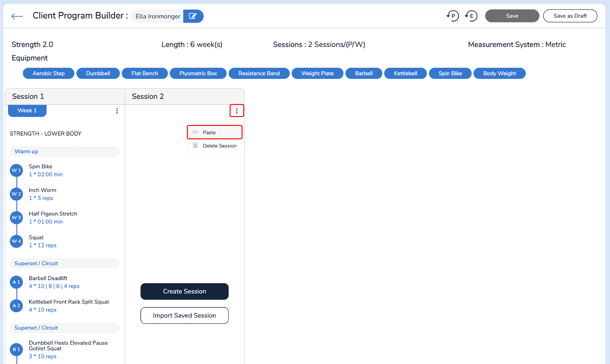This screenshot has width=610, height=364.
Task: Click the Resistance Band equipment chip
Action: click(x=259, y=73)
